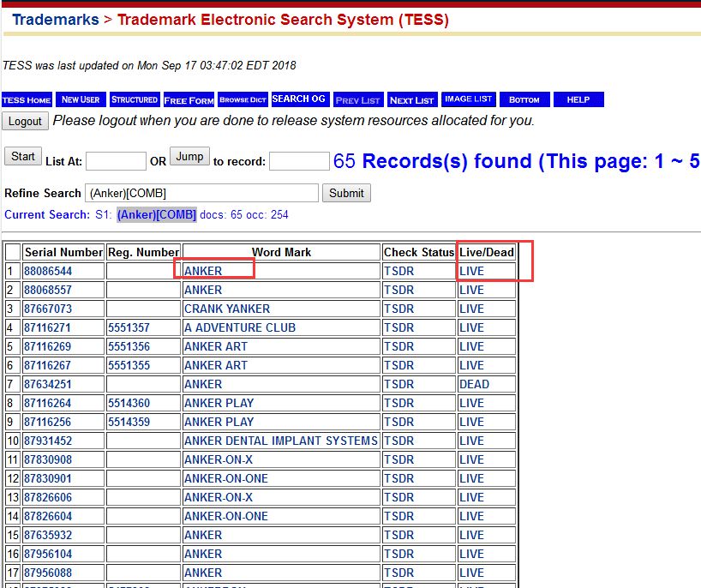Open the Image List view
This screenshot has height=588, width=701.
click(468, 99)
